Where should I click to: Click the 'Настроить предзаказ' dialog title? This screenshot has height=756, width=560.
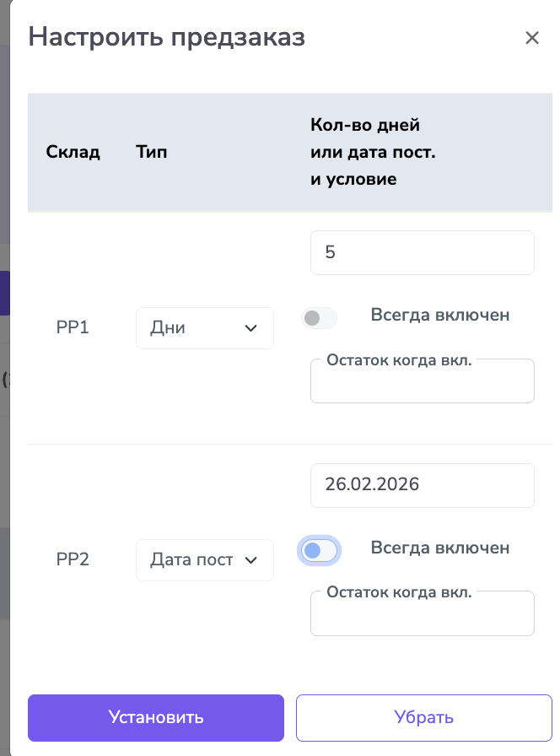click(167, 37)
